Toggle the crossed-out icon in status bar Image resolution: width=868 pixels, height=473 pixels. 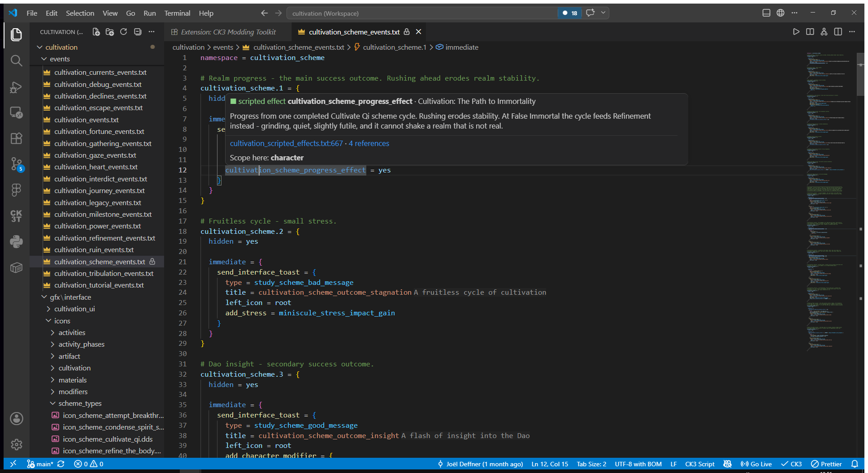coord(728,464)
